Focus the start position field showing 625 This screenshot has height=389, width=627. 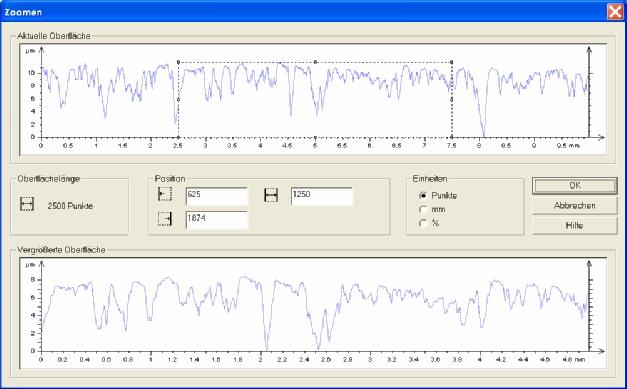(217, 196)
